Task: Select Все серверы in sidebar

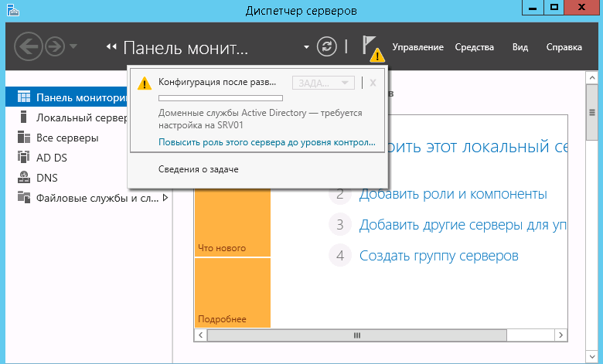Action: point(89,138)
